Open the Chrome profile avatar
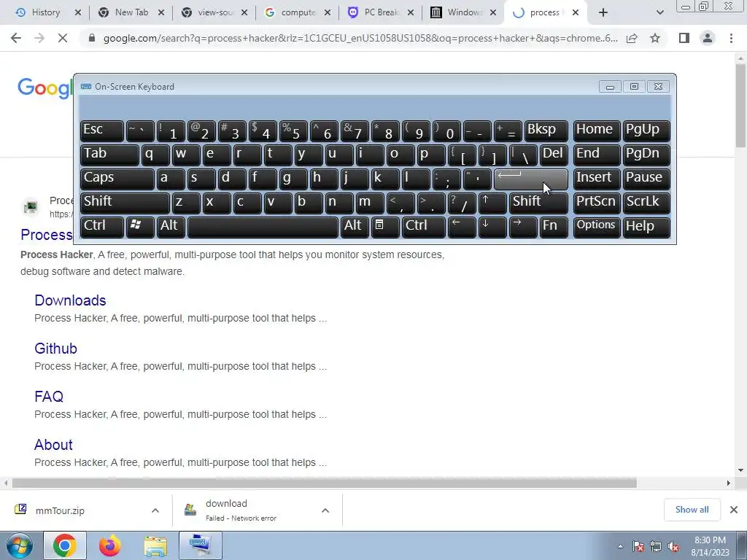 pos(708,38)
